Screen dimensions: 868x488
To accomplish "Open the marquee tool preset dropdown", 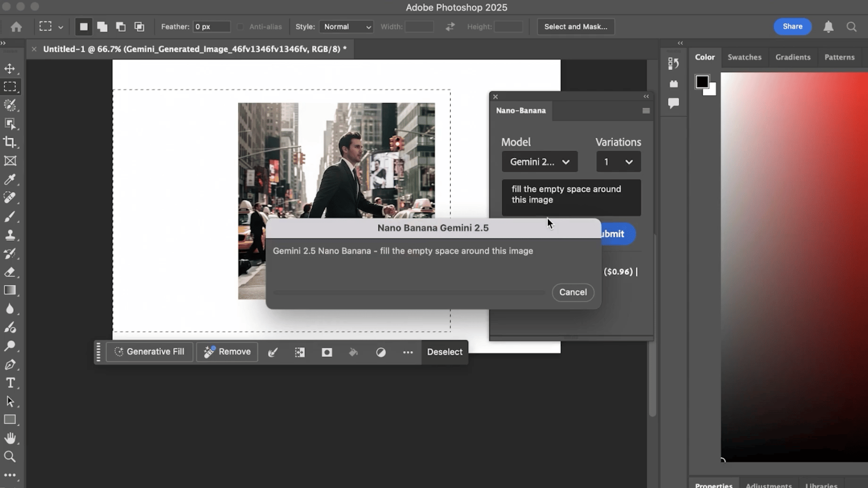I will coord(61,27).
